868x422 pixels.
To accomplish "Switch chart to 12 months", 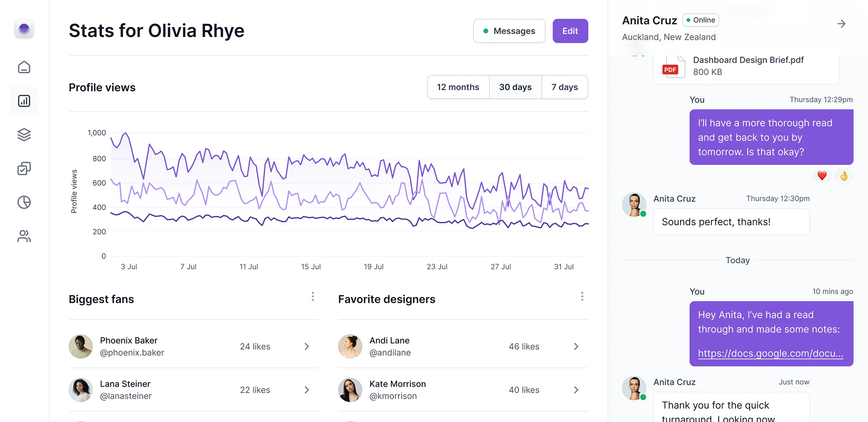I will [x=458, y=87].
